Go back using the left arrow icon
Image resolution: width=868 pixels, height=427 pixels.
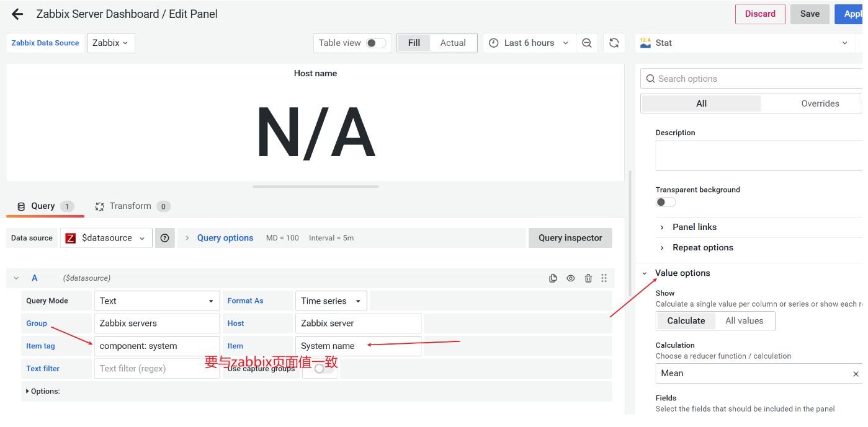click(x=17, y=14)
